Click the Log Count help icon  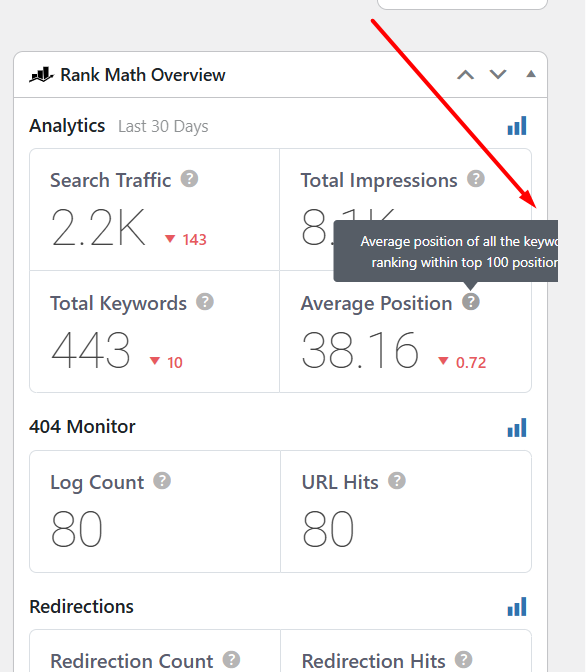coord(162,480)
